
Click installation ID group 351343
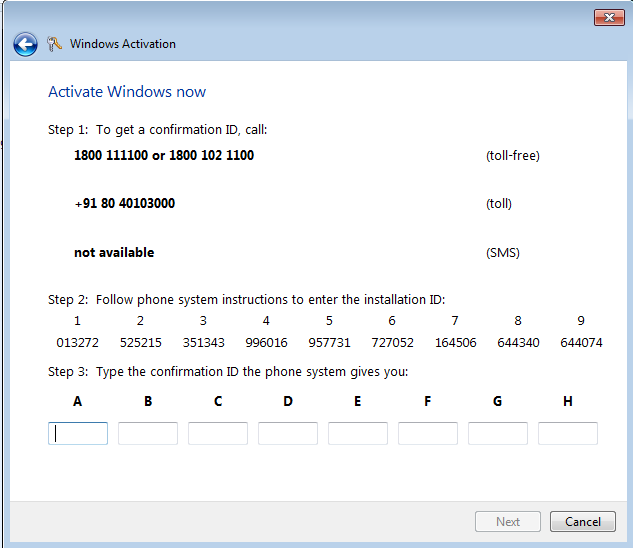203,342
